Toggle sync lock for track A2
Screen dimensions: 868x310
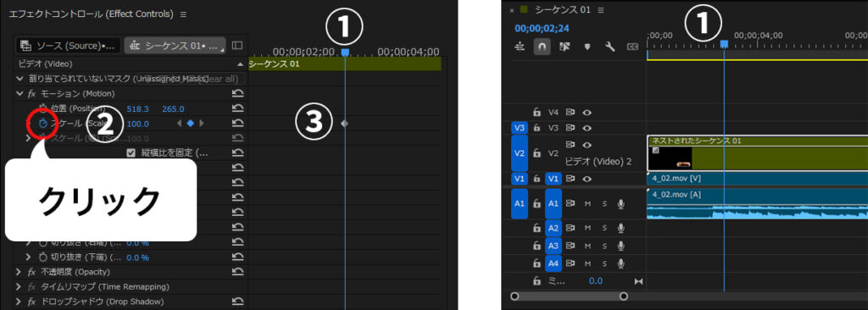[570, 228]
